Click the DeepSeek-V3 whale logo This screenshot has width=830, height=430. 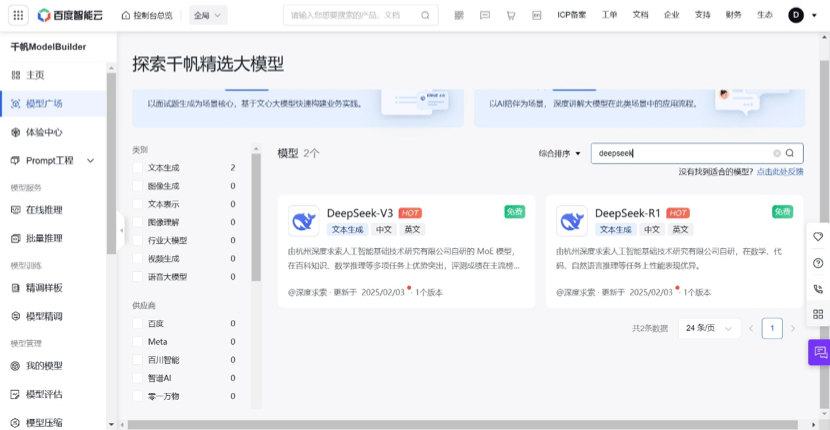(x=303, y=220)
